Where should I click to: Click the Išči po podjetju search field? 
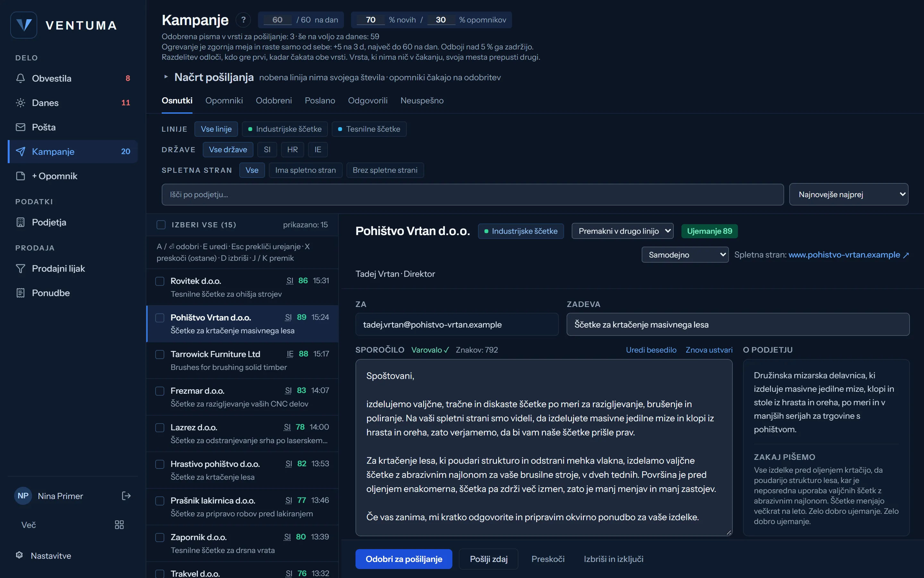click(473, 195)
